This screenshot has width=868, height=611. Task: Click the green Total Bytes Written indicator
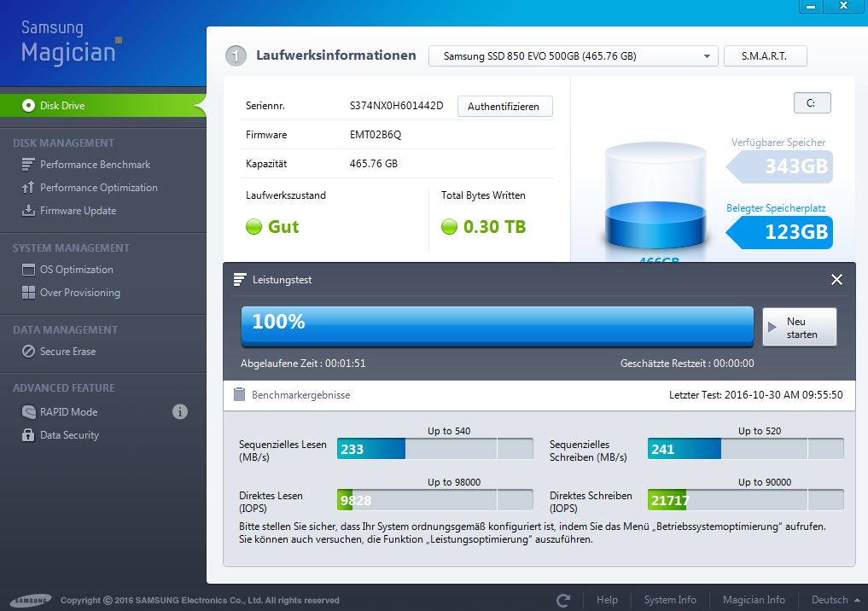click(x=449, y=226)
